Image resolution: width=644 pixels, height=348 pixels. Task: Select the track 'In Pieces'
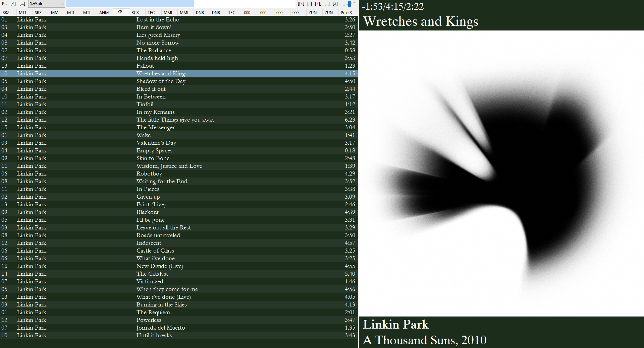[179, 189]
